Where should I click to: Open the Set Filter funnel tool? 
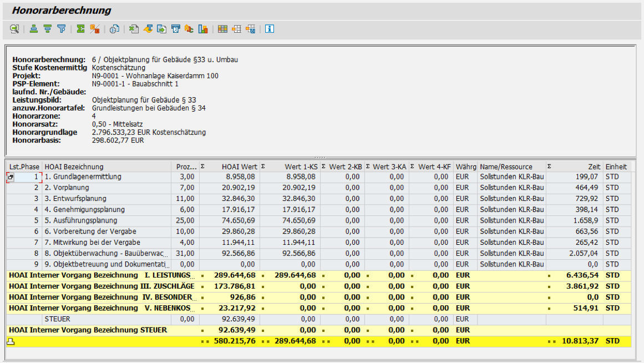coord(62,29)
